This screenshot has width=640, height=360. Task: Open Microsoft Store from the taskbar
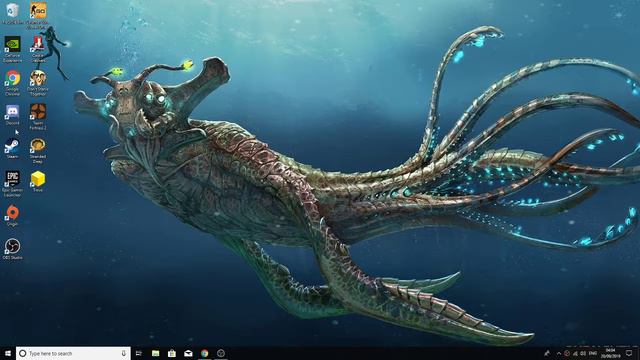pos(172,353)
